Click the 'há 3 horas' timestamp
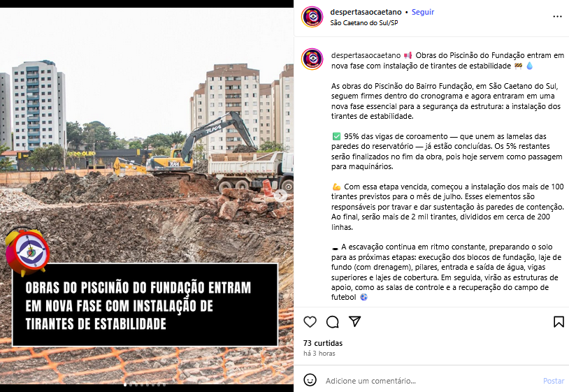 point(319,353)
